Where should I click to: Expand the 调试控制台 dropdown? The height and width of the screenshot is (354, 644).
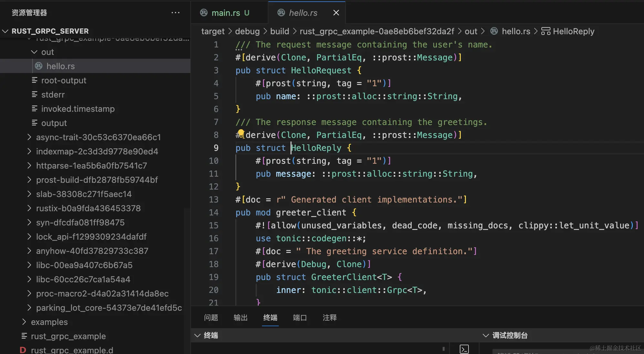(485, 335)
